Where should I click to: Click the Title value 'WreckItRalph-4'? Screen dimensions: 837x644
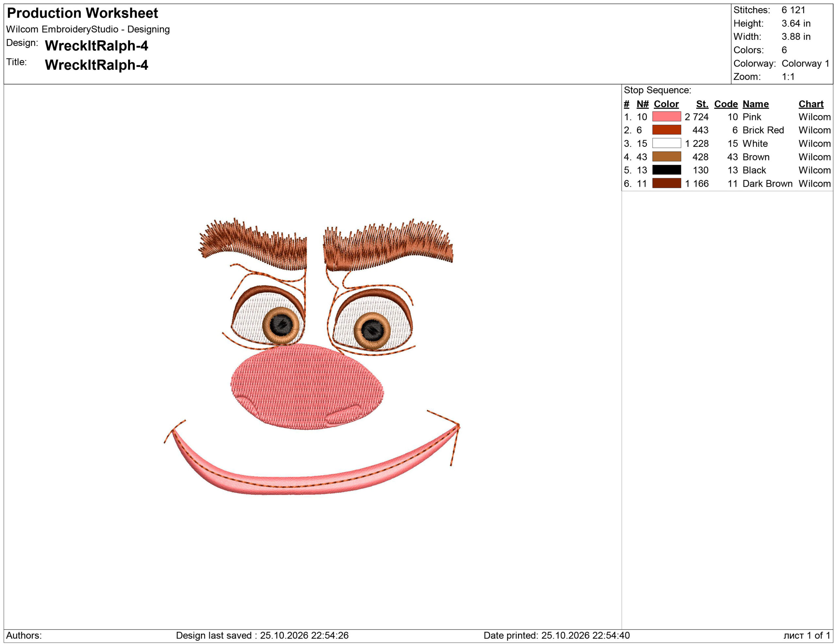96,65
